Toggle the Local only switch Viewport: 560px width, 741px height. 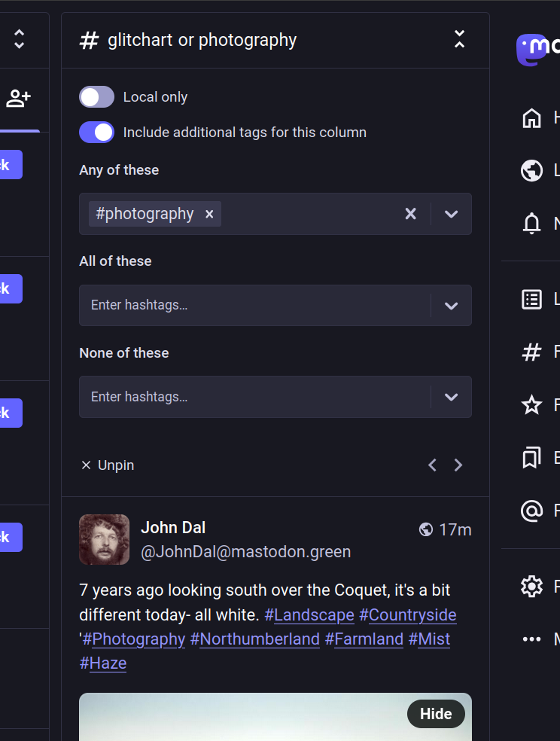click(x=96, y=97)
